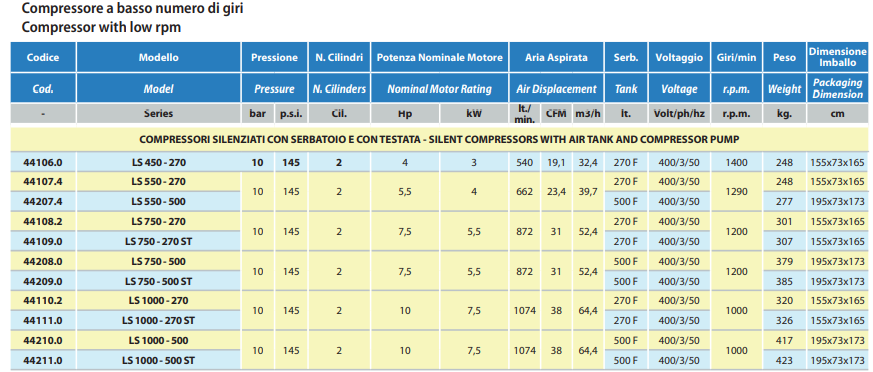
Task: Click the Air Displacement subheader
Action: pyautogui.click(x=556, y=89)
